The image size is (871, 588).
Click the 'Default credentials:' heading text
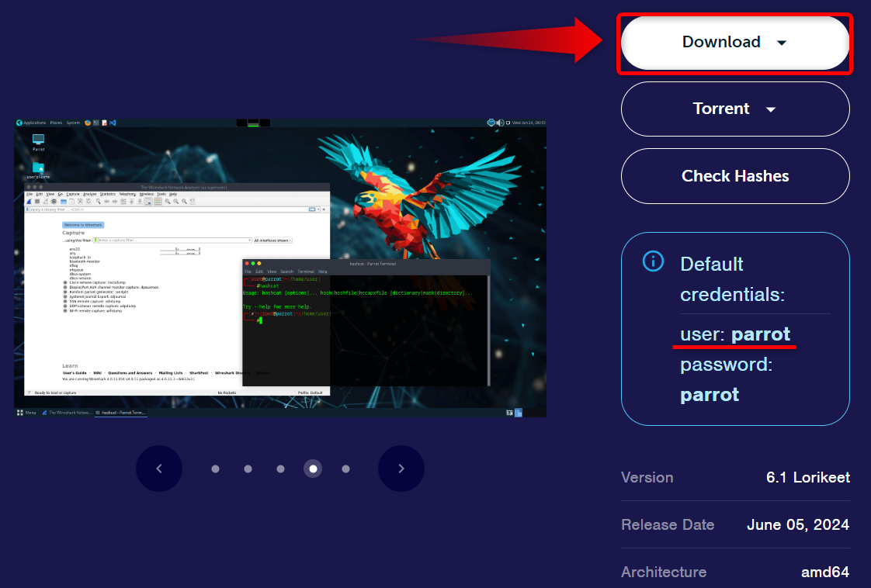point(732,279)
